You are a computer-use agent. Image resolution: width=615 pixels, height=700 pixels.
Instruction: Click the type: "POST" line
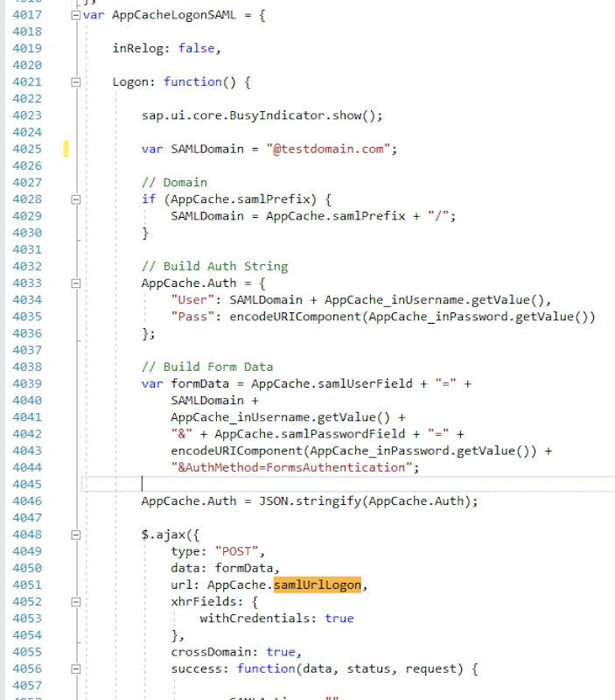[217, 551]
